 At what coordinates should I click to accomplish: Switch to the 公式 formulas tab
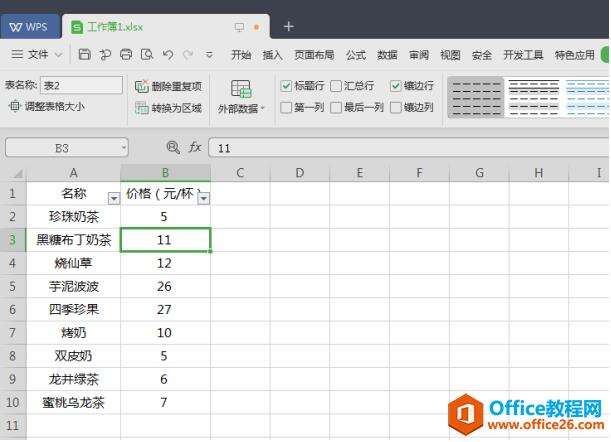click(x=355, y=55)
